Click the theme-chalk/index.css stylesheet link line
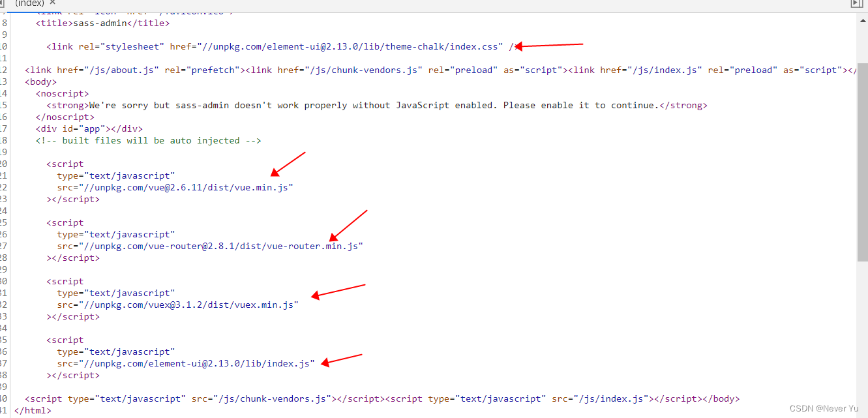The width and height of the screenshot is (868, 418). (x=282, y=47)
